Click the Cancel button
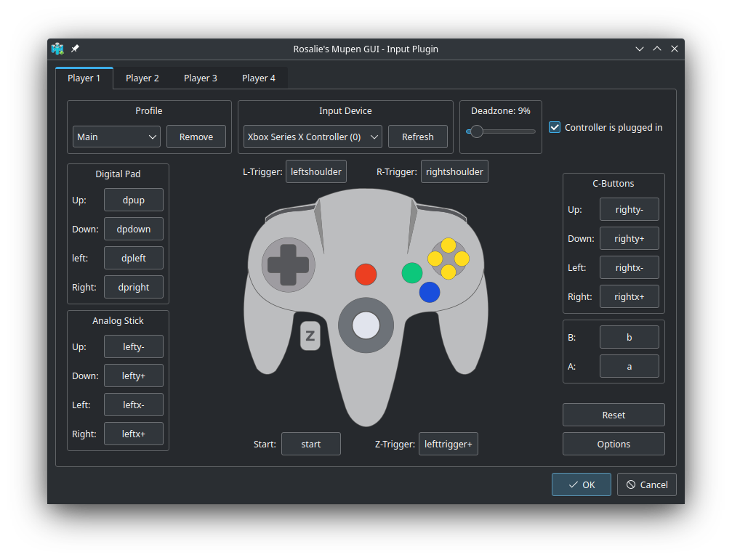 pos(646,484)
